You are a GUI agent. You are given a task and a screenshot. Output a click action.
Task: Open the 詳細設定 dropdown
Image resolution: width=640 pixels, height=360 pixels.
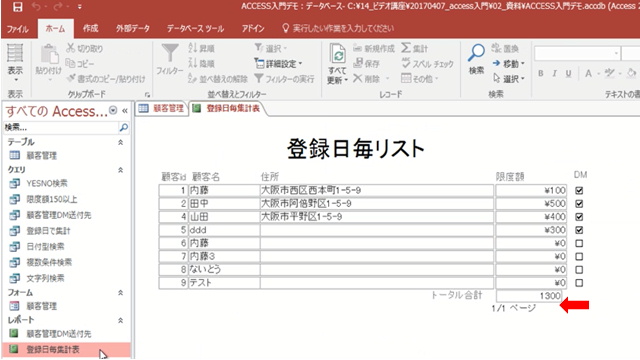click(278, 64)
